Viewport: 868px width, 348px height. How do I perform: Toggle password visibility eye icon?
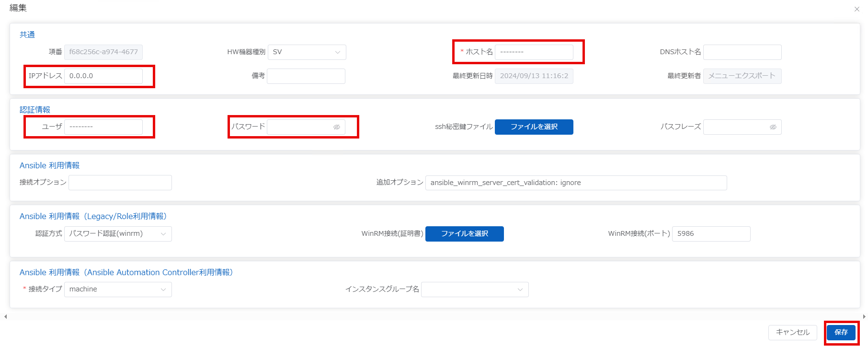tap(337, 127)
